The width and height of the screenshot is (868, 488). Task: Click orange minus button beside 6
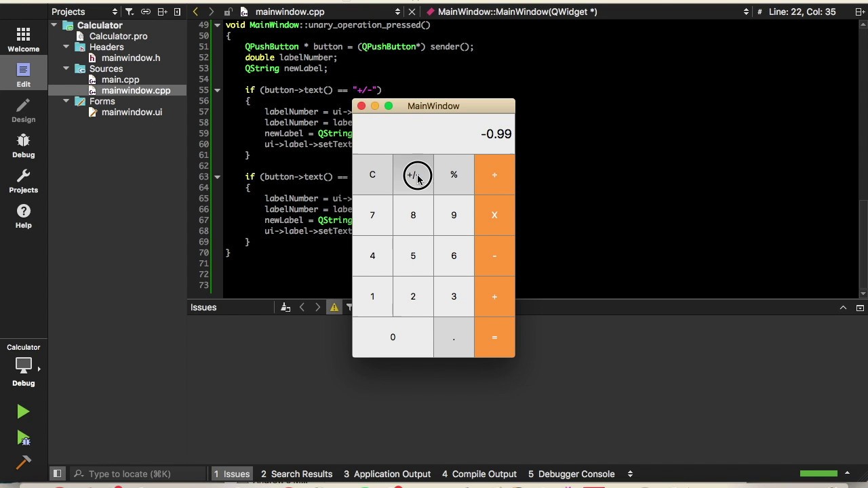pyautogui.click(x=494, y=256)
